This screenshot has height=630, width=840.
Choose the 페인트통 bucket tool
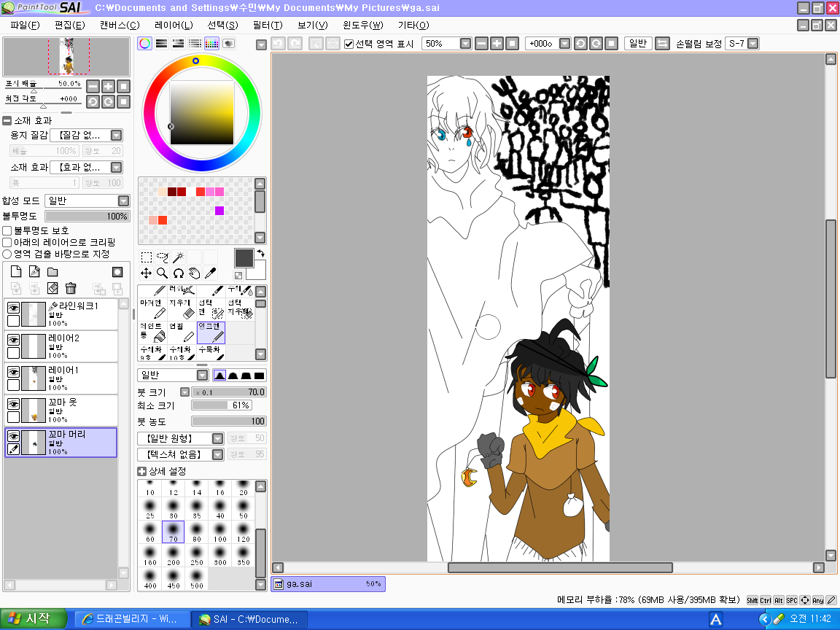pyautogui.click(x=152, y=332)
